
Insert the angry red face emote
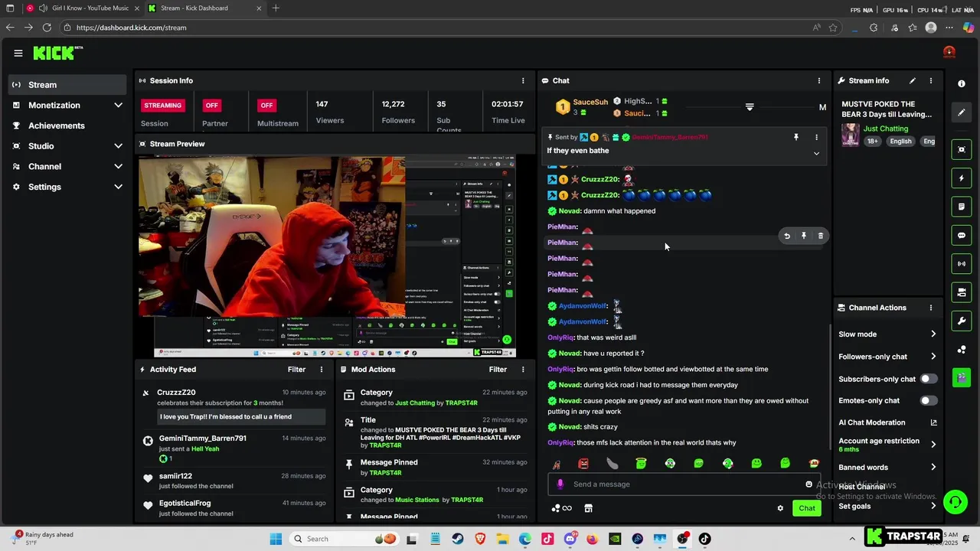pos(583,463)
